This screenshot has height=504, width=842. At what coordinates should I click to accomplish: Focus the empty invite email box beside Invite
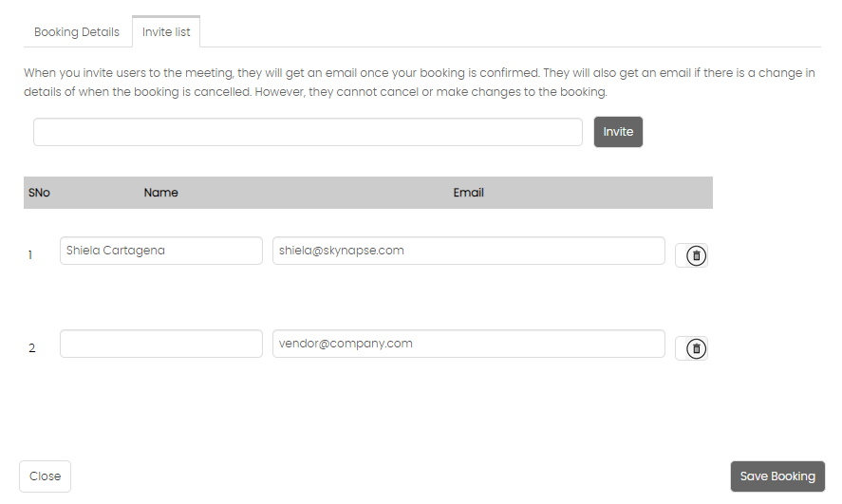pyautogui.click(x=308, y=132)
